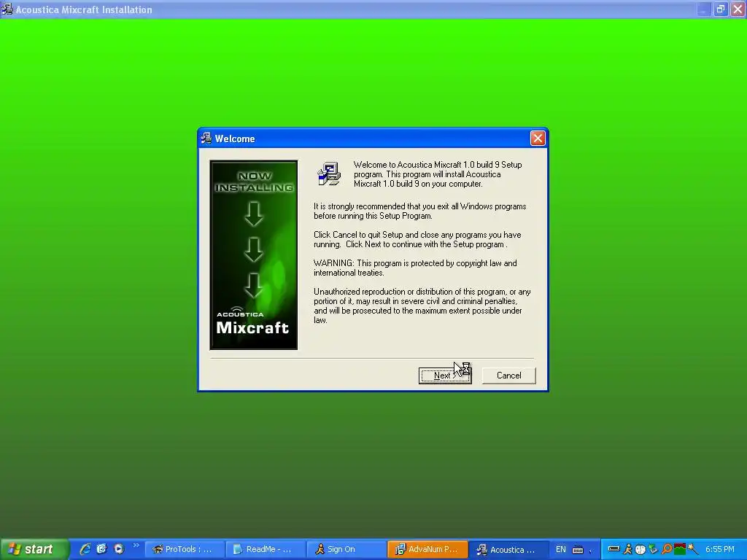
Task: Click the setup computer icon in the Welcome dialog
Action: point(329,174)
